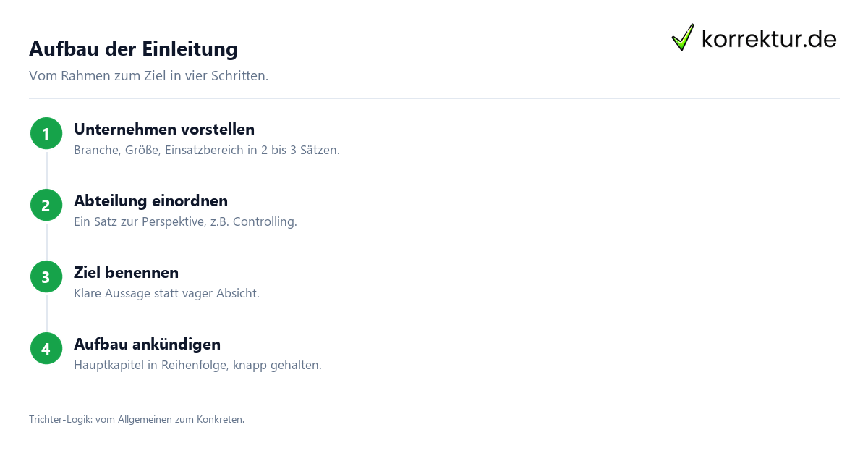Click the green step 3 circle

coord(46,276)
